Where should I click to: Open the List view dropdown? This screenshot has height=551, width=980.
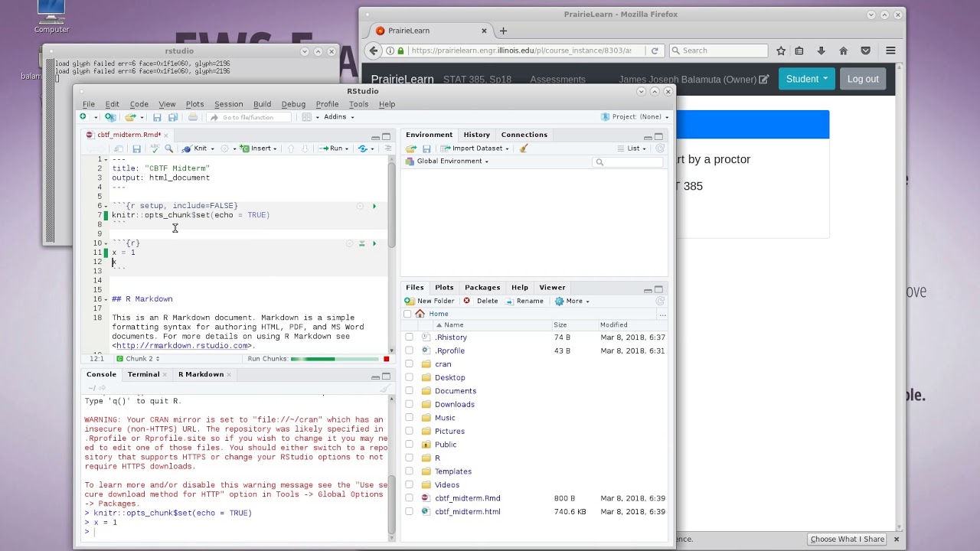pyautogui.click(x=632, y=148)
